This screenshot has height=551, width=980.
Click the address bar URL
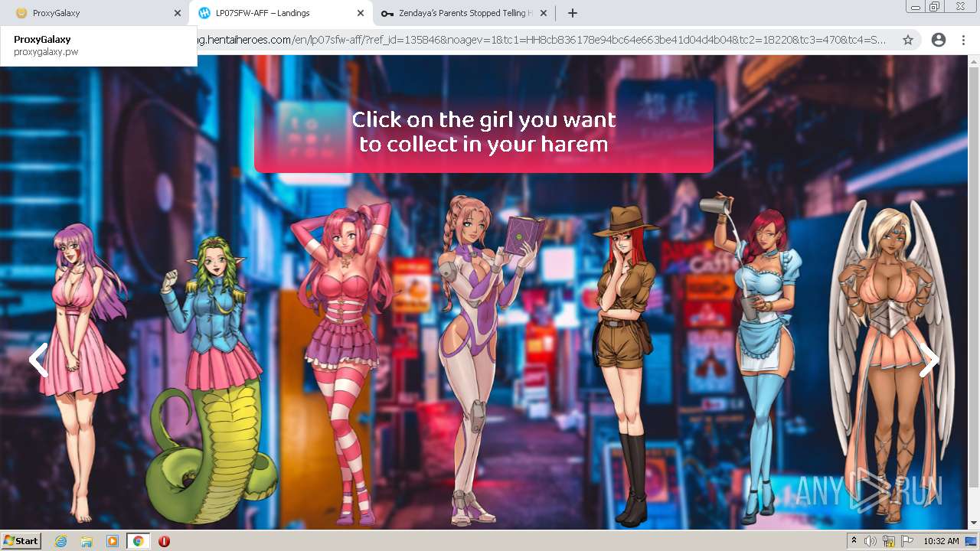(542, 40)
